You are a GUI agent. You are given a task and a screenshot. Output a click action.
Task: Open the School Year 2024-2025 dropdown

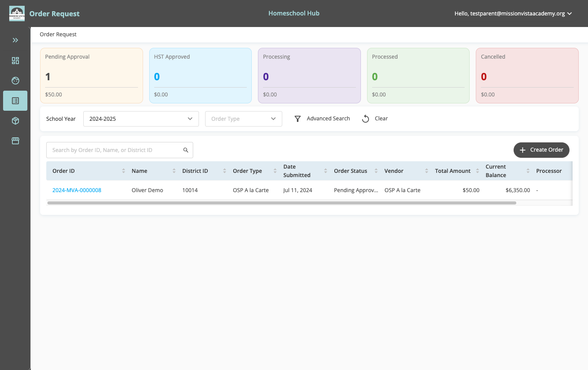tap(141, 119)
